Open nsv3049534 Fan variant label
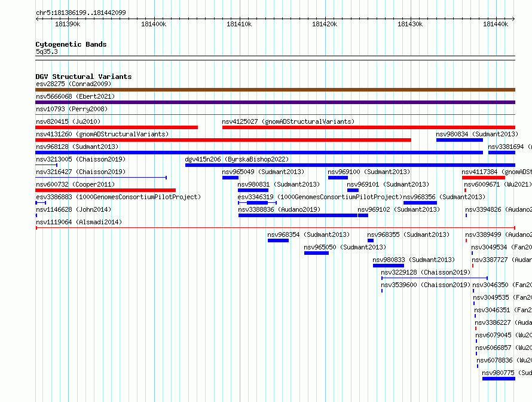 pyautogui.click(x=502, y=247)
